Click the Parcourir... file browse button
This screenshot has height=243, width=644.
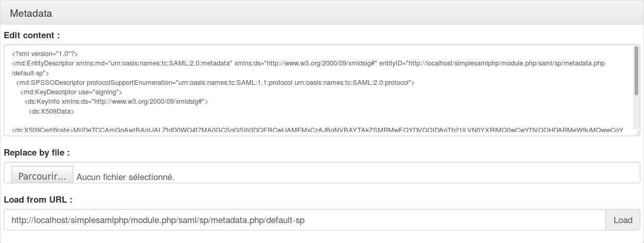[42, 176]
